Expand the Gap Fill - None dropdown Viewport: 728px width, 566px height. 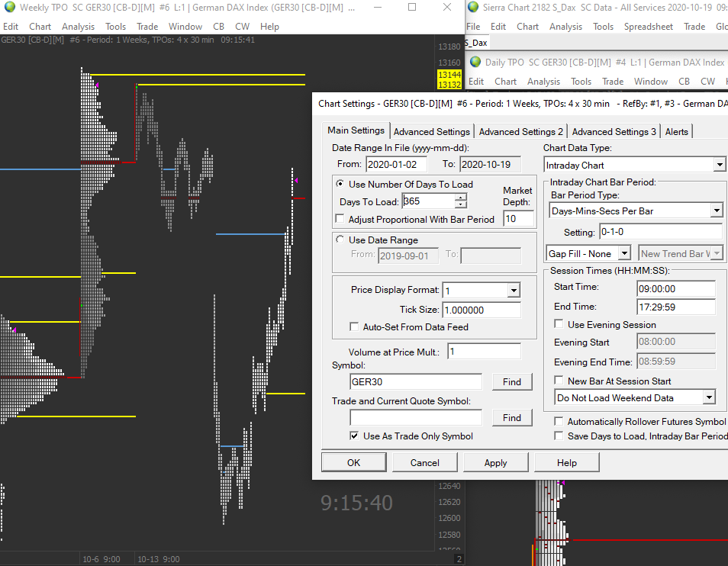click(624, 253)
